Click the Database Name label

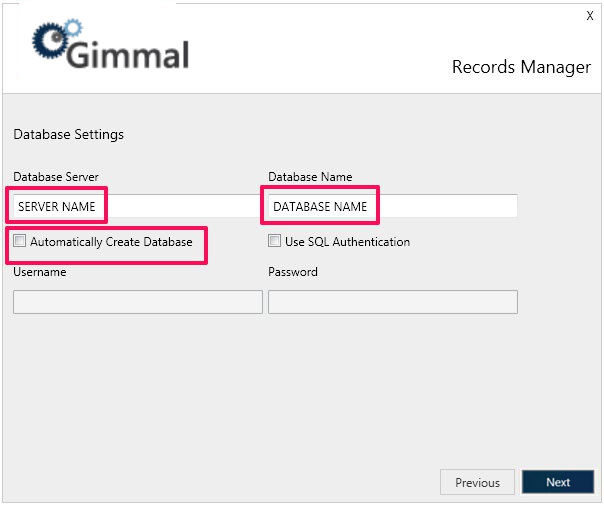point(310,177)
